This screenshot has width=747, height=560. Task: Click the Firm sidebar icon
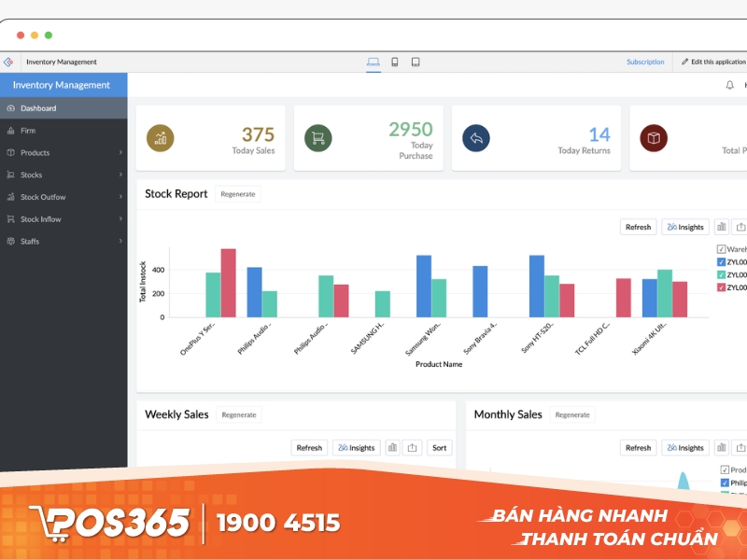10,131
